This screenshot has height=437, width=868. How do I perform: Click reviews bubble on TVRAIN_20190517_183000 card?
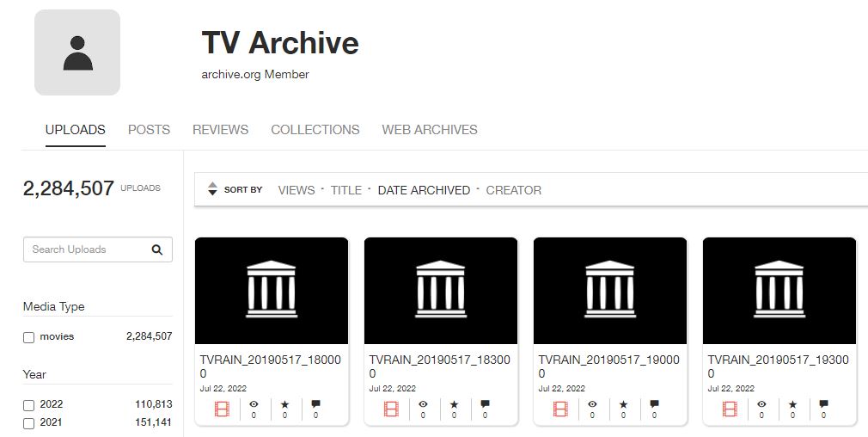pyautogui.click(x=486, y=404)
